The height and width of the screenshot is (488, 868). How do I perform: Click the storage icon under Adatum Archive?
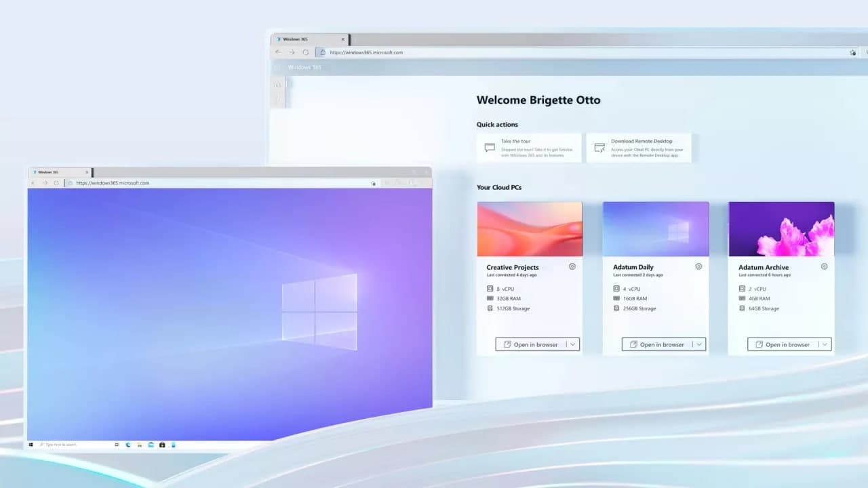point(741,308)
